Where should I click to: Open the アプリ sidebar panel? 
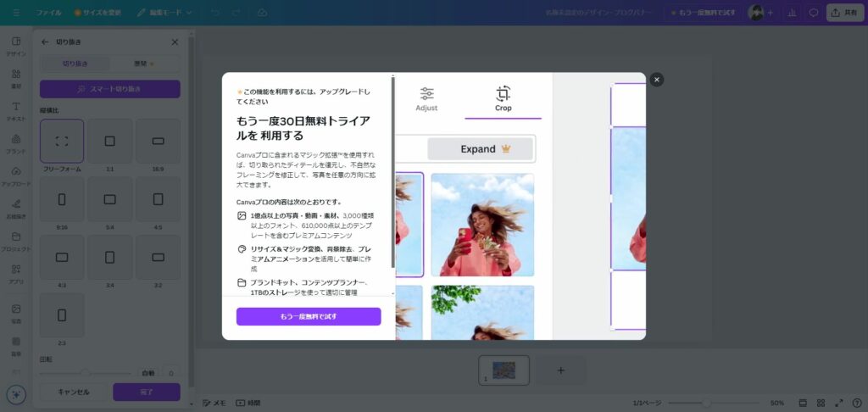16,275
